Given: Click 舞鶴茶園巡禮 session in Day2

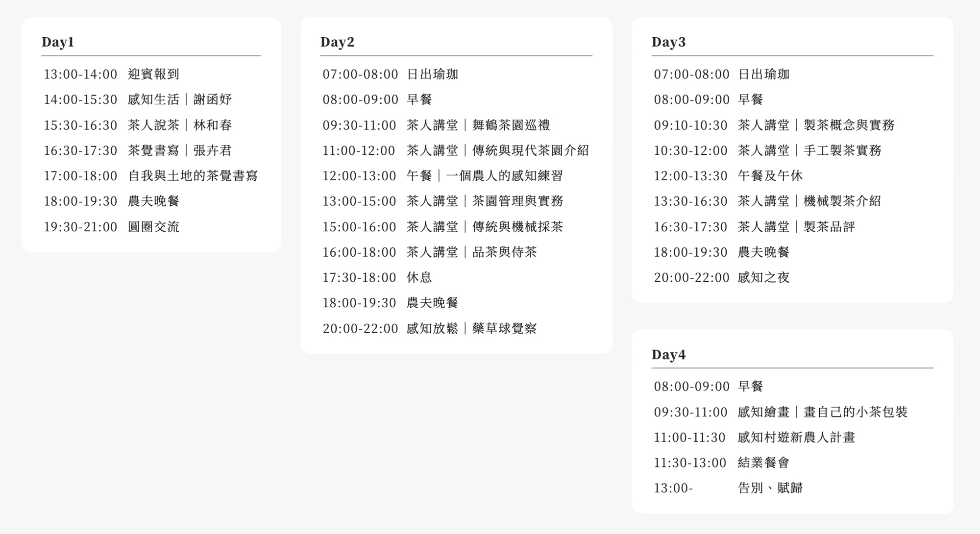Looking at the screenshot, I should tap(511, 125).
